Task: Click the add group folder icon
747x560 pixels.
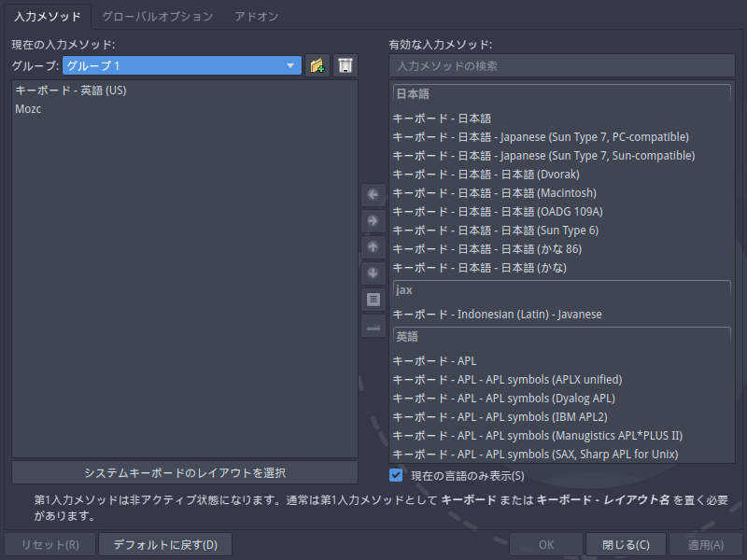Action: click(317, 65)
